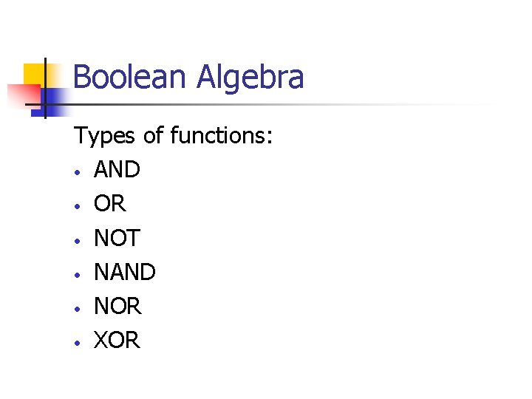Click the bullet dot beside NAND
The height and width of the screenshot is (399, 532).
click(78, 275)
